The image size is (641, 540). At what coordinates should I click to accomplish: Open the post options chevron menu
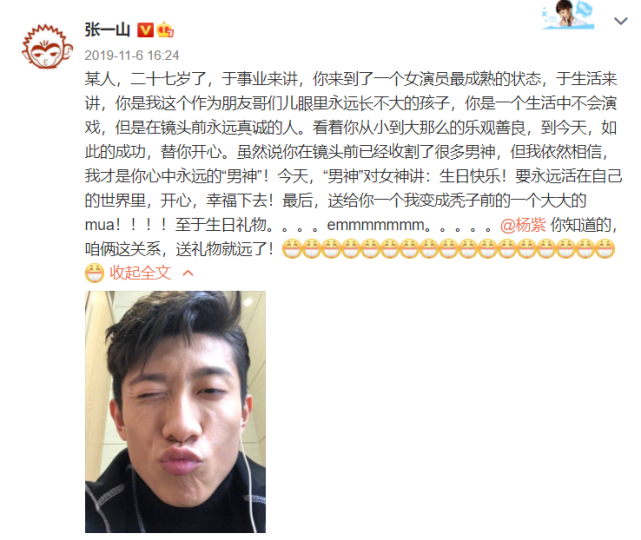pyautogui.click(x=621, y=21)
